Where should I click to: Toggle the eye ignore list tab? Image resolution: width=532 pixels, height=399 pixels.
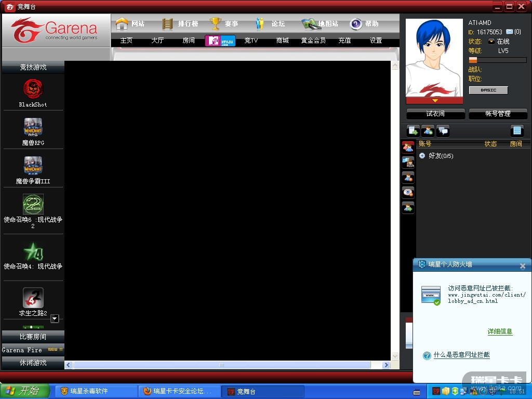pyautogui.click(x=408, y=192)
